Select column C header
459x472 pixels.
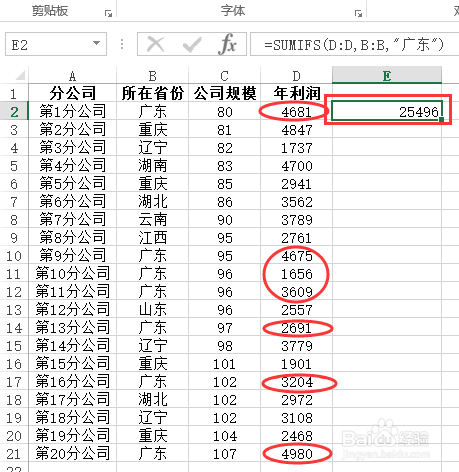point(224,75)
